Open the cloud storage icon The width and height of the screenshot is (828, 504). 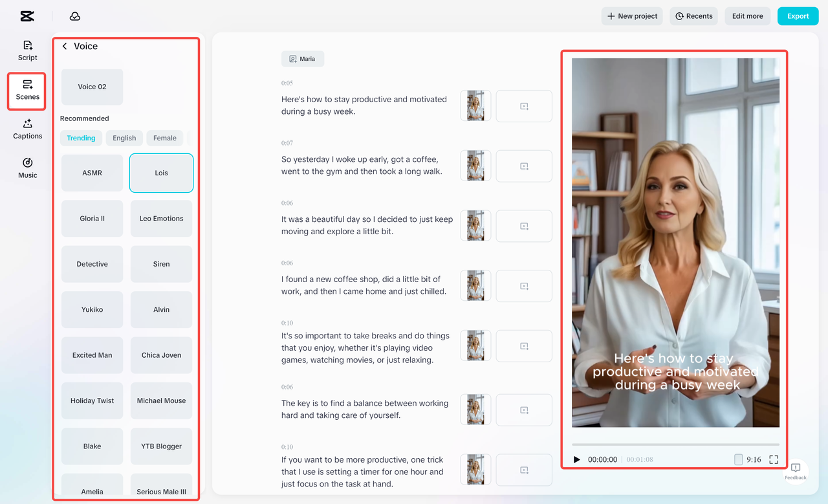[75, 16]
